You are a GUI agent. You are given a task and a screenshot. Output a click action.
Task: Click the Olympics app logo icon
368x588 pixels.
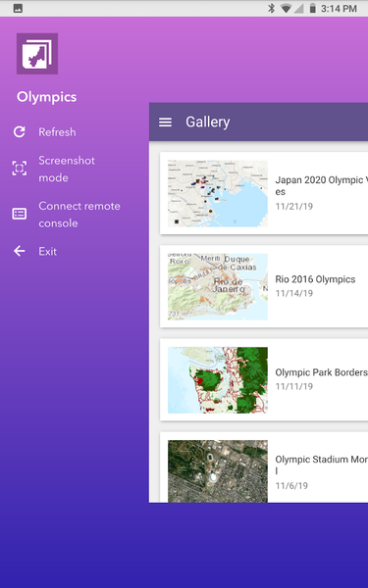click(37, 54)
